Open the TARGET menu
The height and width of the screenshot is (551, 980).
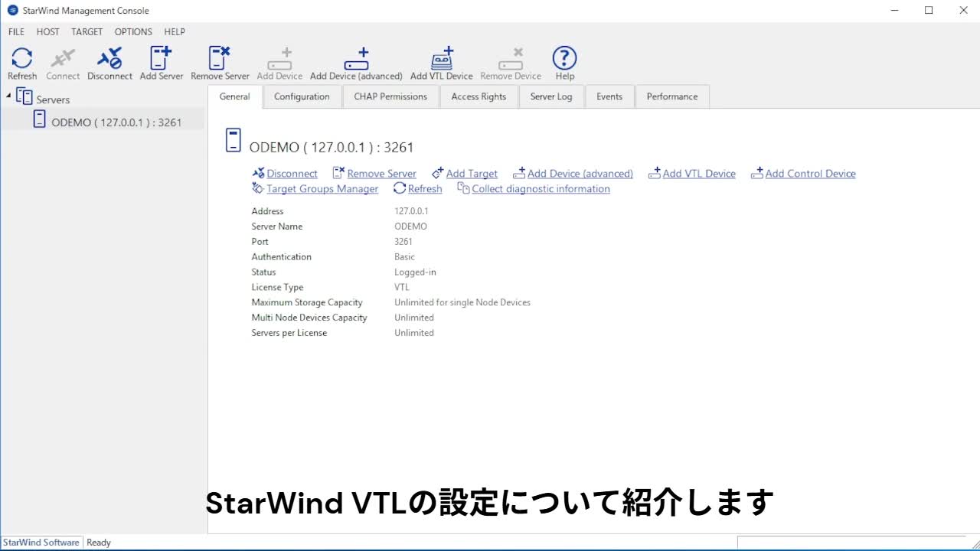(87, 32)
